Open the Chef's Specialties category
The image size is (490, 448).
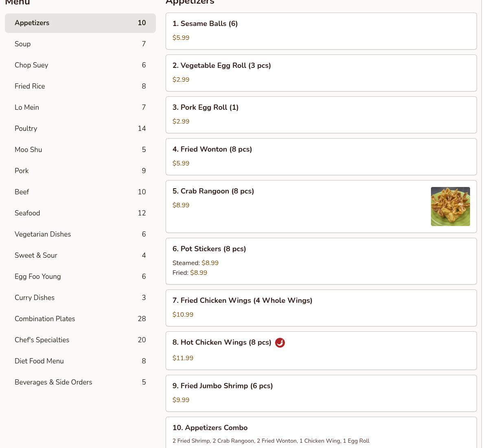[80, 340]
